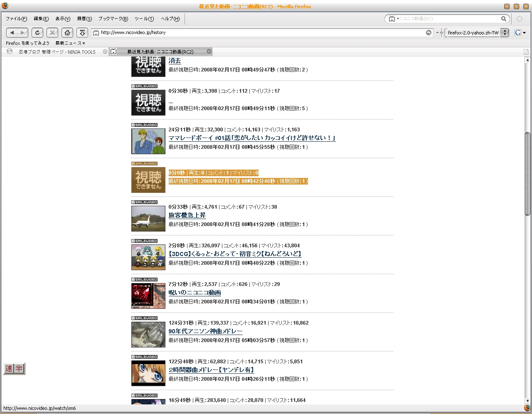
Task: Open a new tab with the page icon
Action: 526,52
